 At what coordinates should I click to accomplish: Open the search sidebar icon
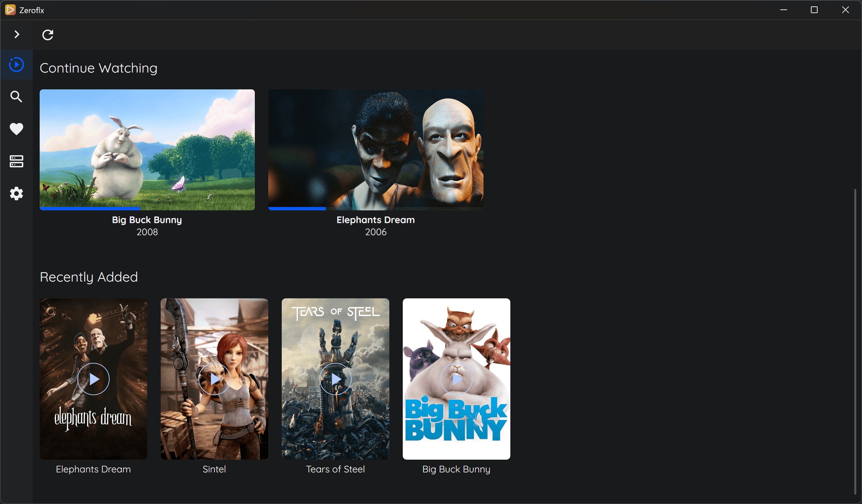coord(16,97)
